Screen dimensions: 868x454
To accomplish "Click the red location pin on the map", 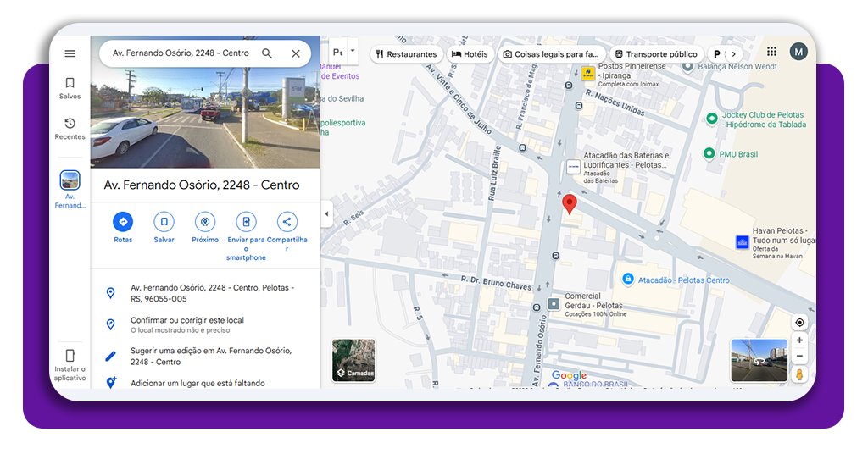I will coord(569,203).
